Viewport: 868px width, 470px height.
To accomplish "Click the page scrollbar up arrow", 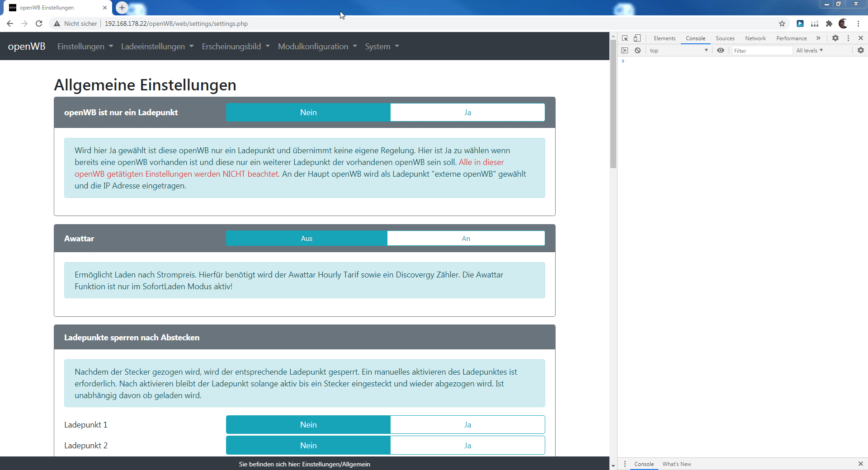I will (x=613, y=36).
